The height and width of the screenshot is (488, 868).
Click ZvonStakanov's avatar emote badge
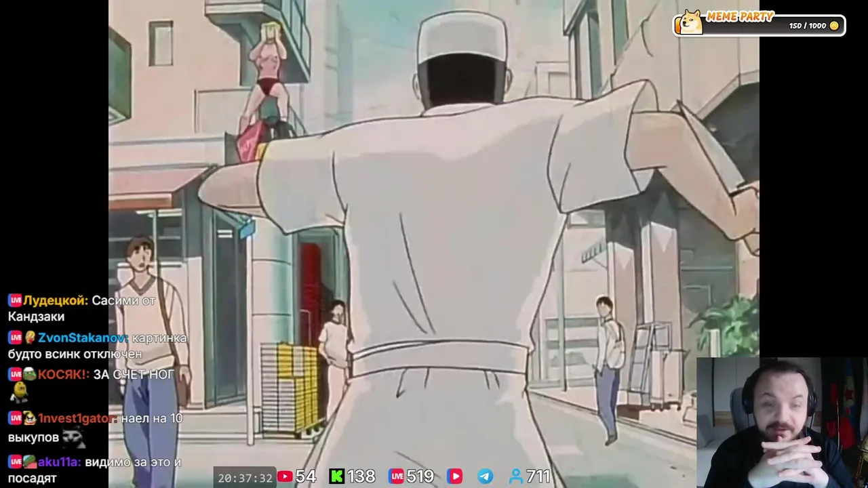[30, 338]
